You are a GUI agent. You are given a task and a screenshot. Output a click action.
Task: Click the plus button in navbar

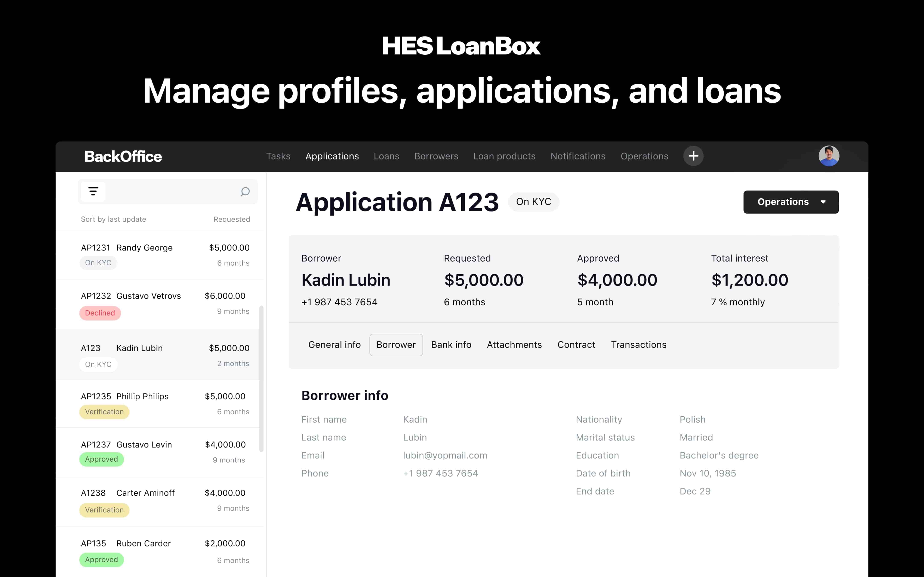click(693, 156)
